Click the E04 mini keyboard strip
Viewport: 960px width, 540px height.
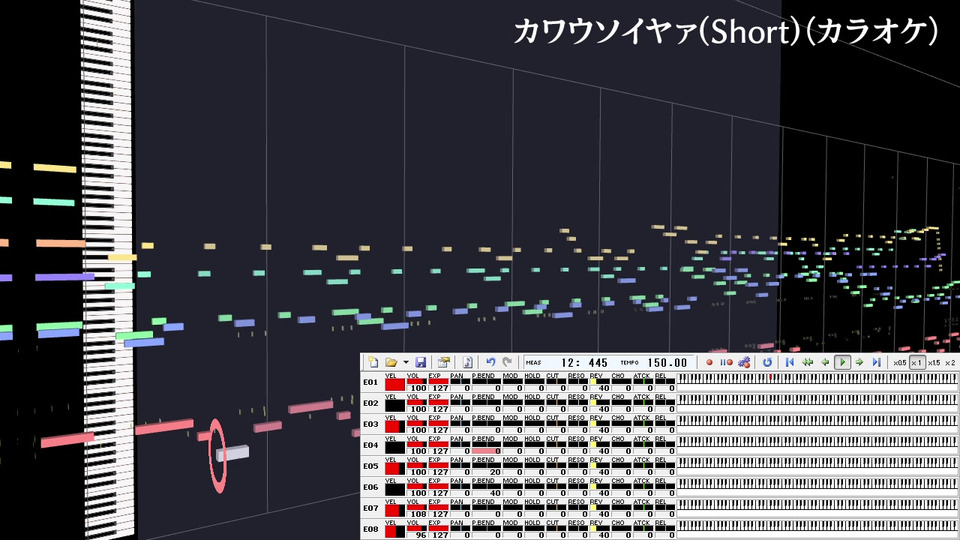[x=817, y=441]
